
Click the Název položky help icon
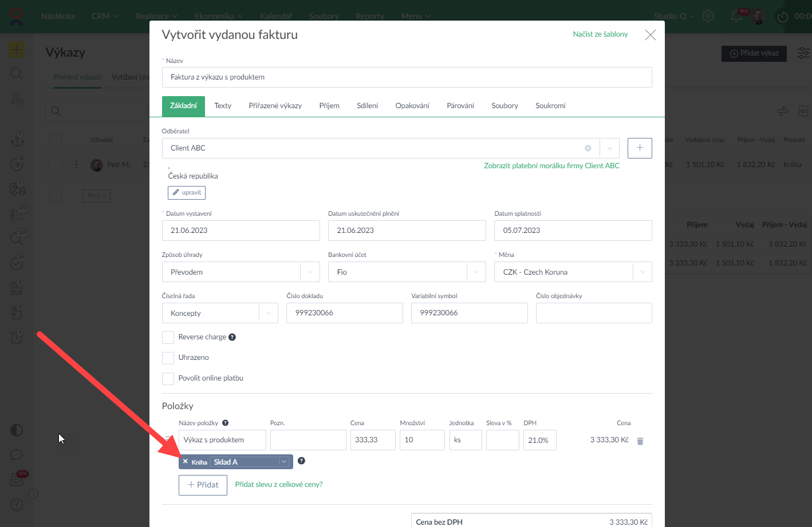pos(225,423)
